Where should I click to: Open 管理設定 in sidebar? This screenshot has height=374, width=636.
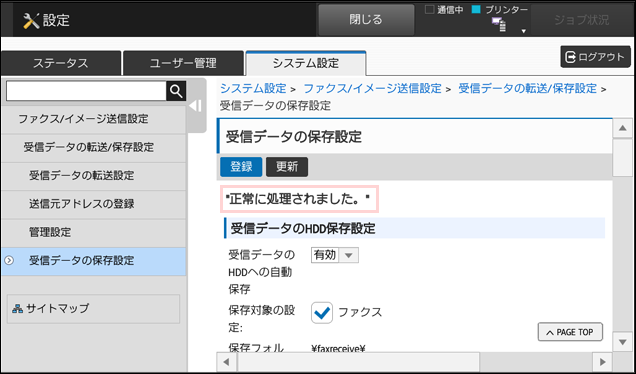click(x=94, y=232)
